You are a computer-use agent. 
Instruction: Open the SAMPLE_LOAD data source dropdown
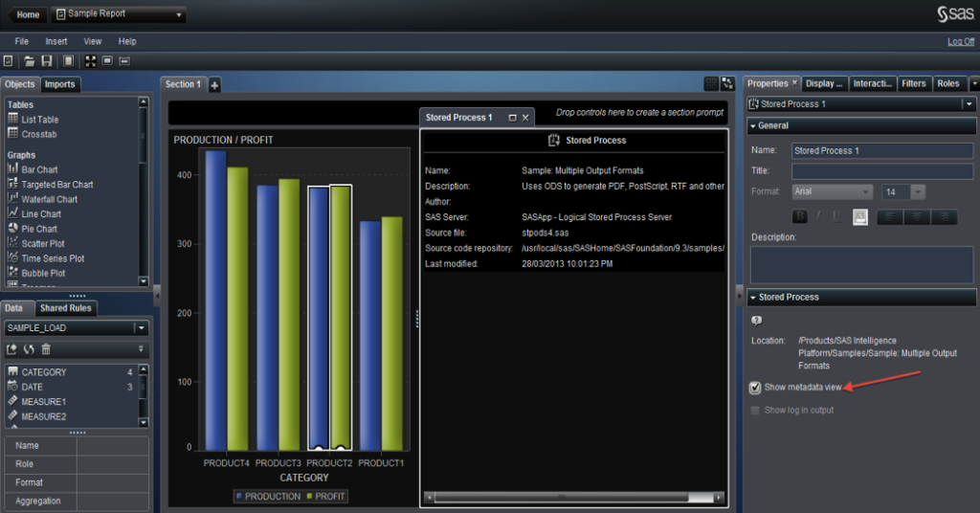point(142,328)
